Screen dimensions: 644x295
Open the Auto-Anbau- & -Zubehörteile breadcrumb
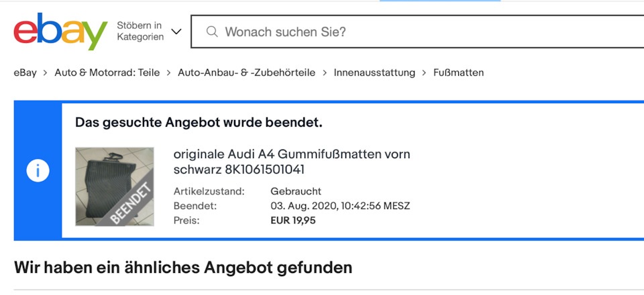click(x=246, y=72)
